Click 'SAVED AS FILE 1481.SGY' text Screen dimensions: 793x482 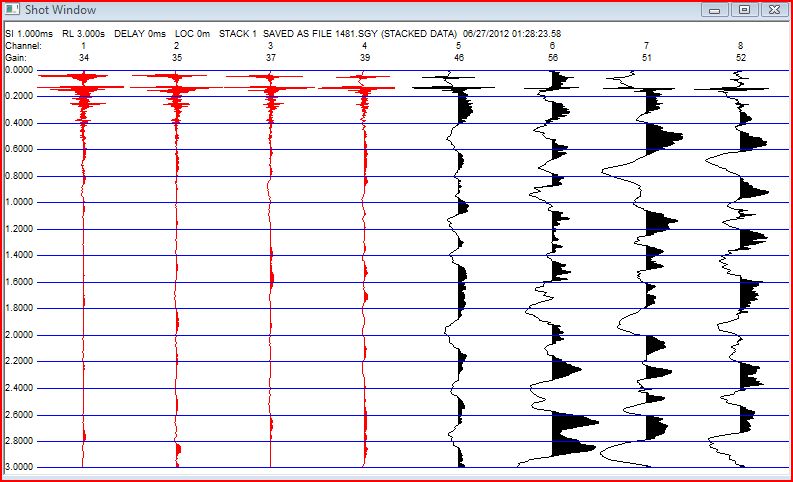(x=320, y=34)
